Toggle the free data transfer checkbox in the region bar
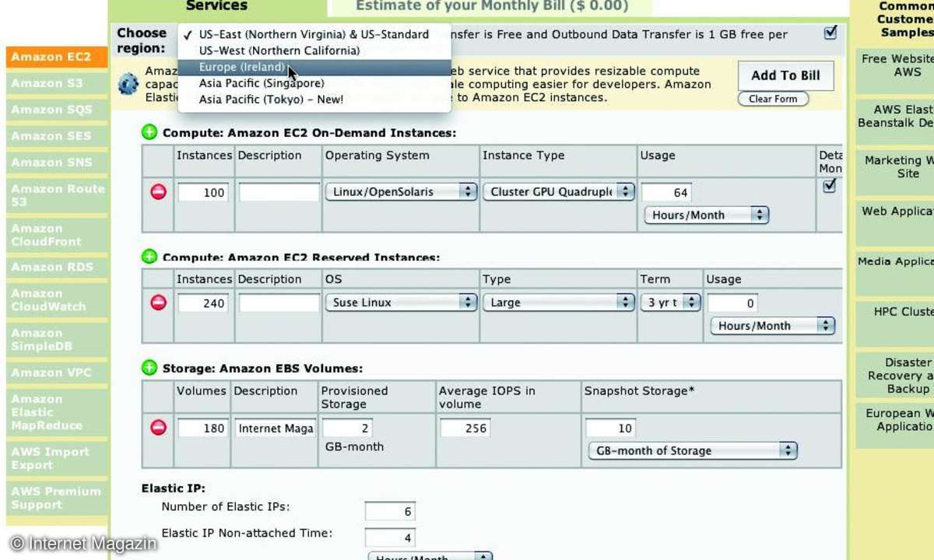934x560 pixels. [830, 33]
